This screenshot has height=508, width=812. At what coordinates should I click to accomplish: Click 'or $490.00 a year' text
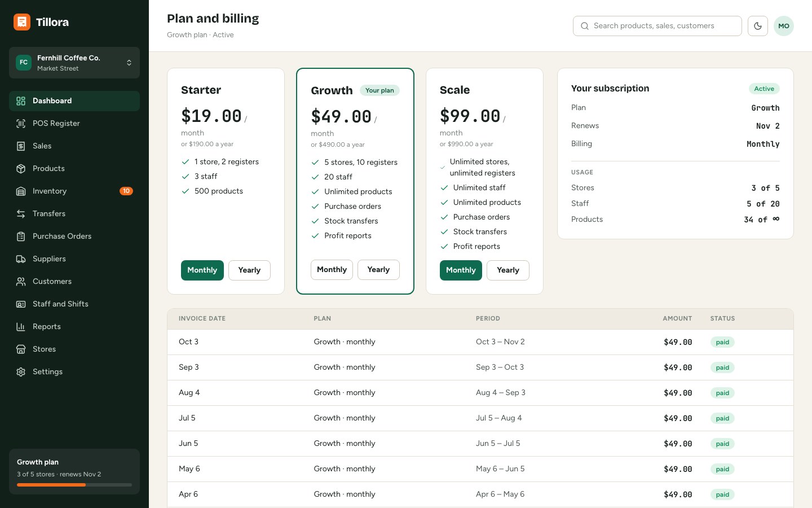click(338, 144)
